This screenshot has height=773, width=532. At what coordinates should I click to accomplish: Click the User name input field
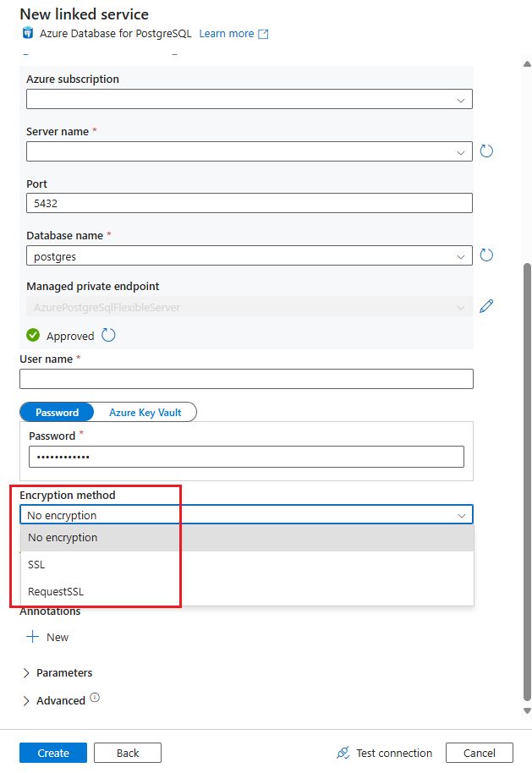click(246, 379)
